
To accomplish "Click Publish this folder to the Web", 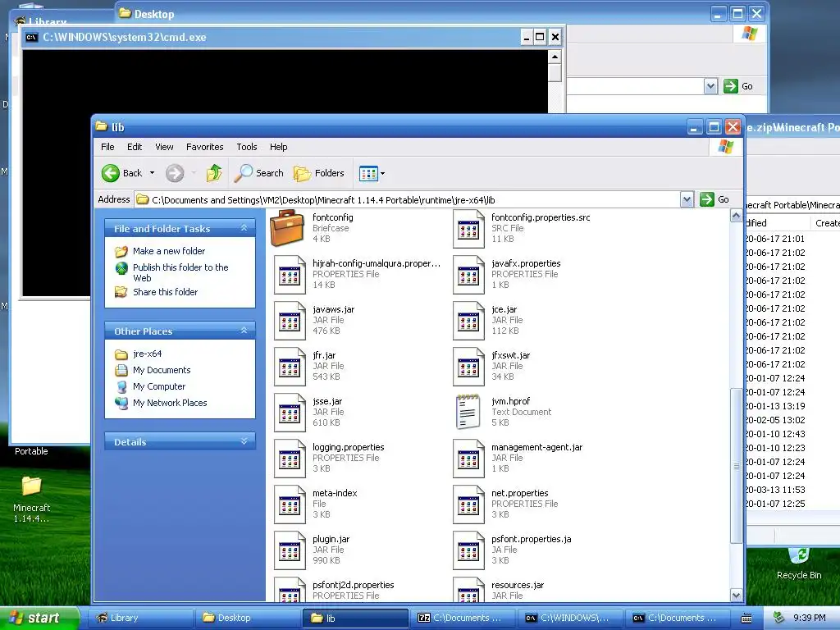I will coord(180,272).
